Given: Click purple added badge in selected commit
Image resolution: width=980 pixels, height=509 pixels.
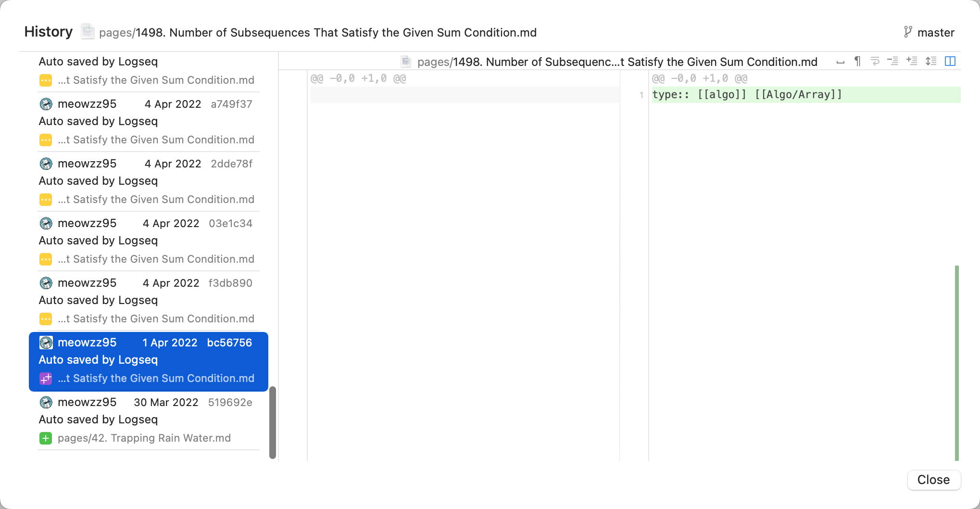Looking at the screenshot, I should click(46, 379).
